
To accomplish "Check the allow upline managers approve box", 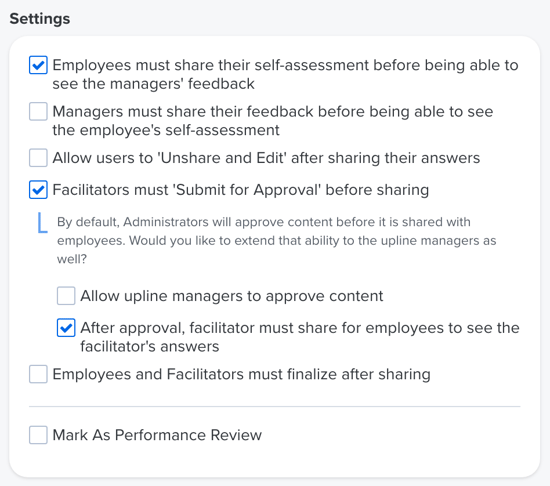I will pos(66,296).
